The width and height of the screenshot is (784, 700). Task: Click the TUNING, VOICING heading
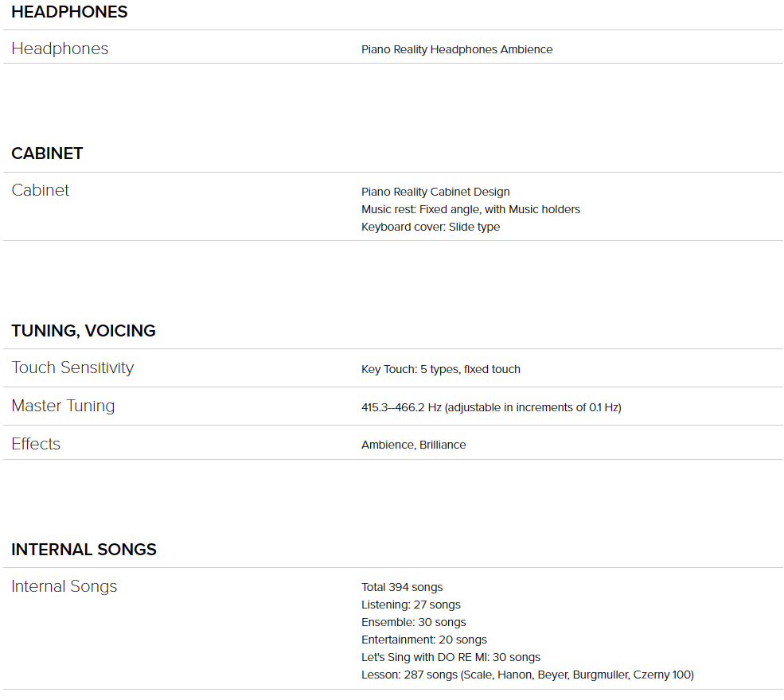(84, 331)
